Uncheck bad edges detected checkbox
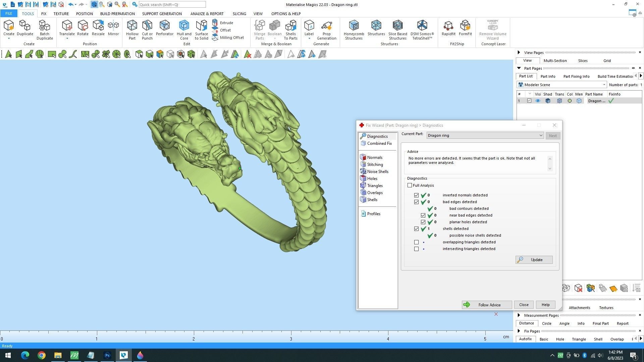The width and height of the screenshot is (644, 362). point(416,202)
